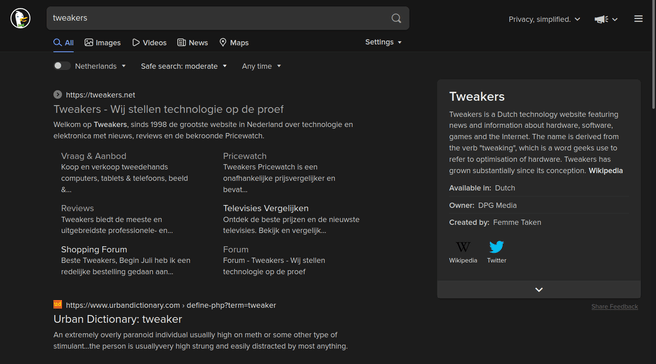Image resolution: width=656 pixels, height=364 pixels.
Task: Click the Available in: Dutch text
Action: click(482, 188)
